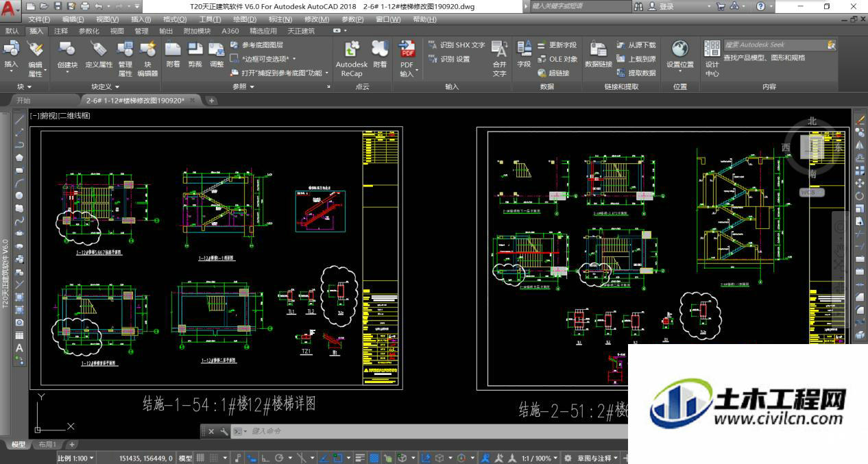This screenshot has width=868, height=464.
Task: Select the Define Attributes (定义属性) tool
Action: pyautogui.click(x=99, y=55)
